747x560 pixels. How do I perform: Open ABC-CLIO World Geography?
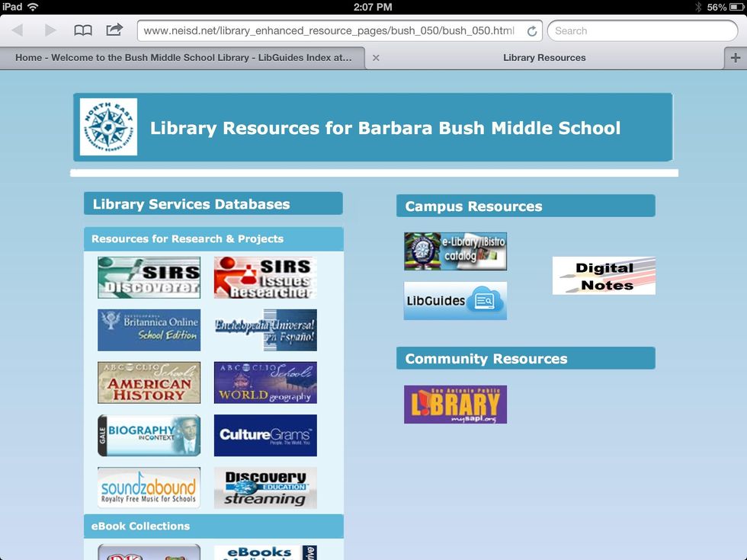click(x=265, y=382)
